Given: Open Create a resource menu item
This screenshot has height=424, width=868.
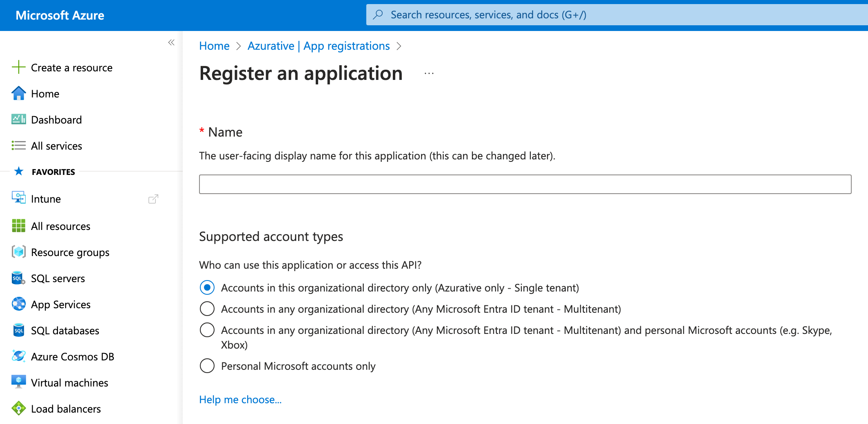Looking at the screenshot, I should [72, 68].
